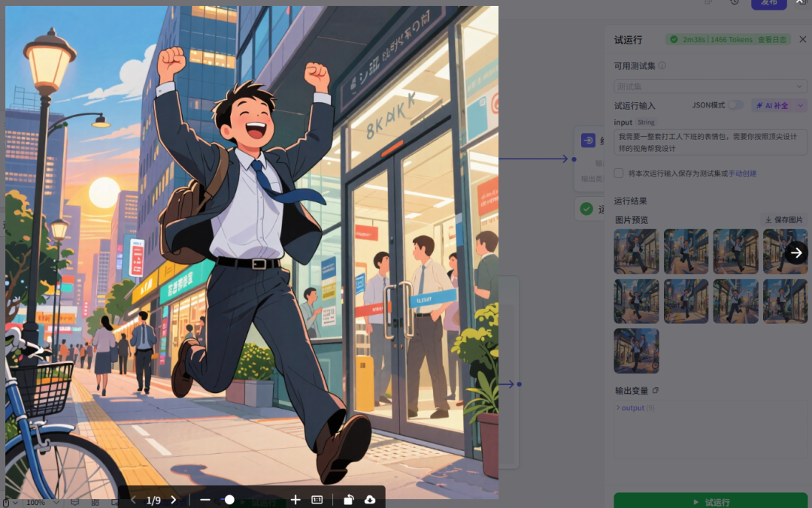Select the first thumbnail in the second row

637,301
